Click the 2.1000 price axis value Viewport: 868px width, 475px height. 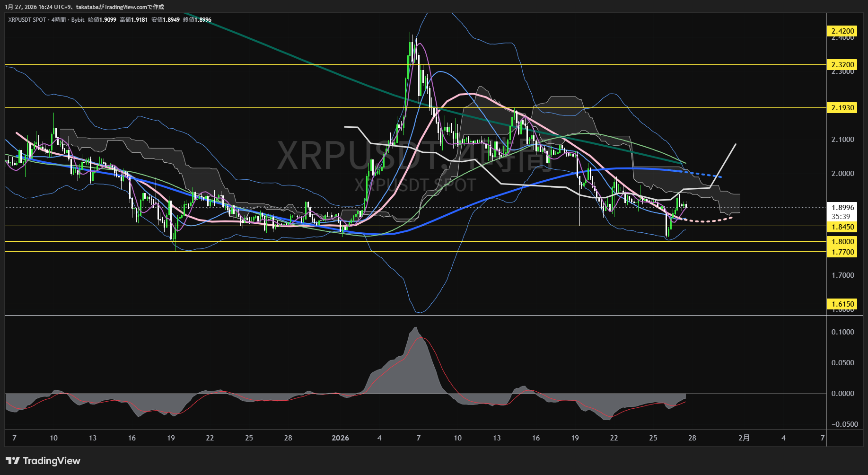coord(843,140)
